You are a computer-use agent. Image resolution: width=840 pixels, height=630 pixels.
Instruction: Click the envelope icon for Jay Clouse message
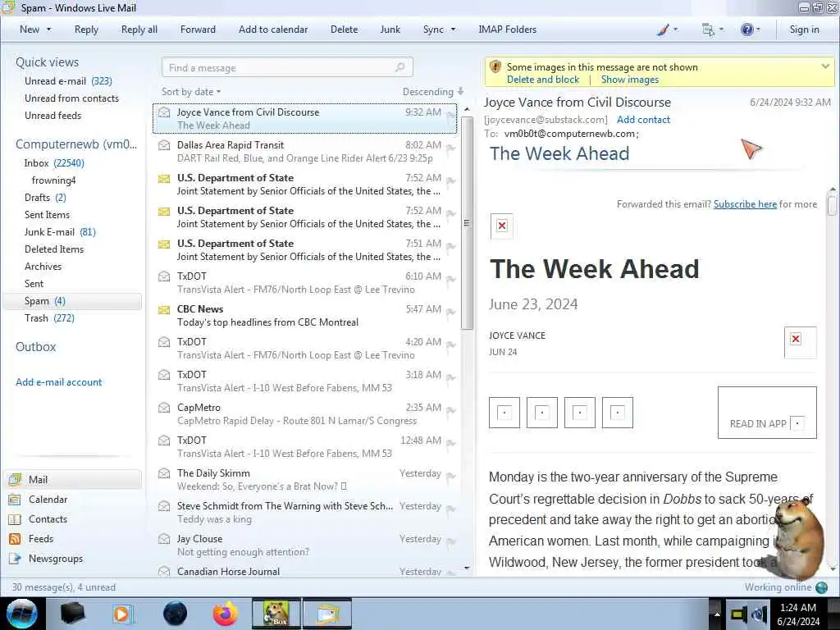click(x=164, y=539)
